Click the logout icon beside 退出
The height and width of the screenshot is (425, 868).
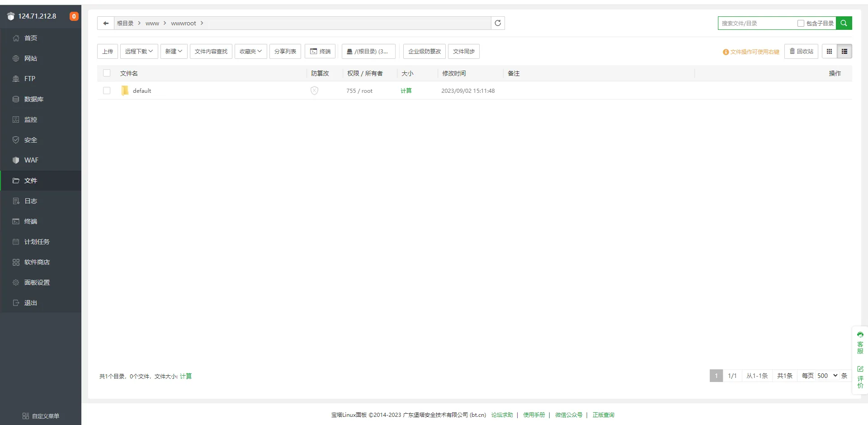point(16,303)
